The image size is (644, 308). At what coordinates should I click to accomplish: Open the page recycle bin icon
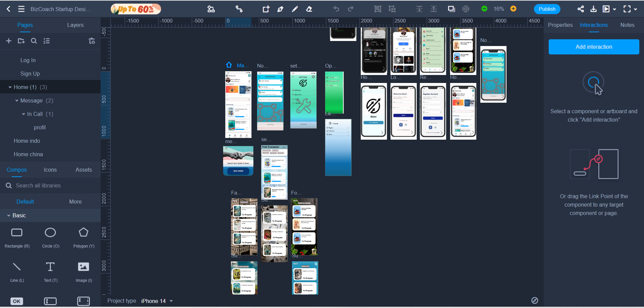click(x=92, y=41)
